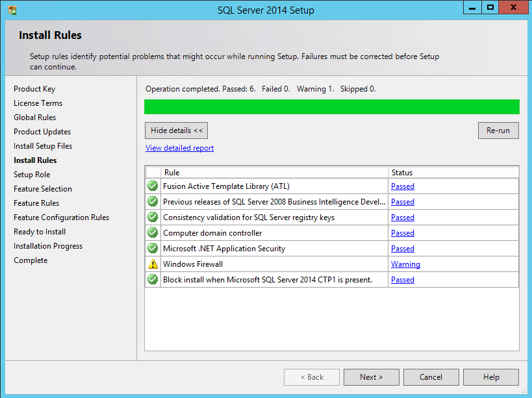This screenshot has height=398, width=532.
Task: Click check icon for .NET Application Security
Action: (x=153, y=248)
